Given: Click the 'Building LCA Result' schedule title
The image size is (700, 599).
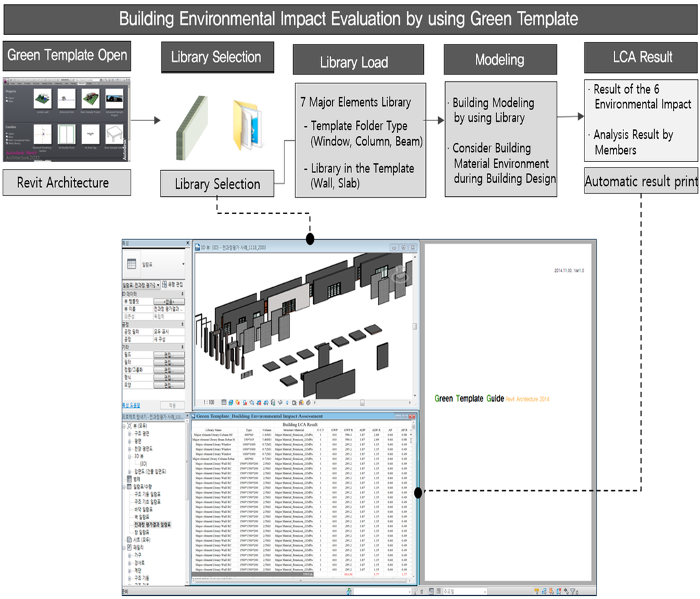Looking at the screenshot, I should [300, 425].
